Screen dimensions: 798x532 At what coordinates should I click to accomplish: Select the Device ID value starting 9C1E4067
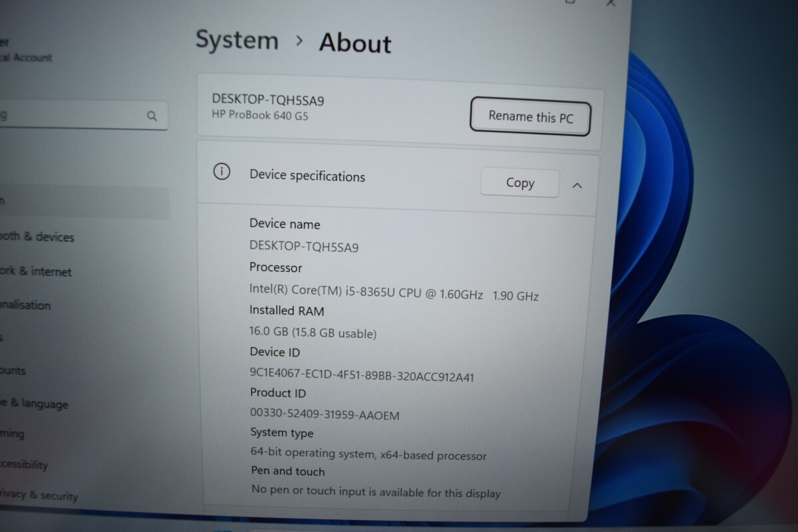(x=362, y=375)
